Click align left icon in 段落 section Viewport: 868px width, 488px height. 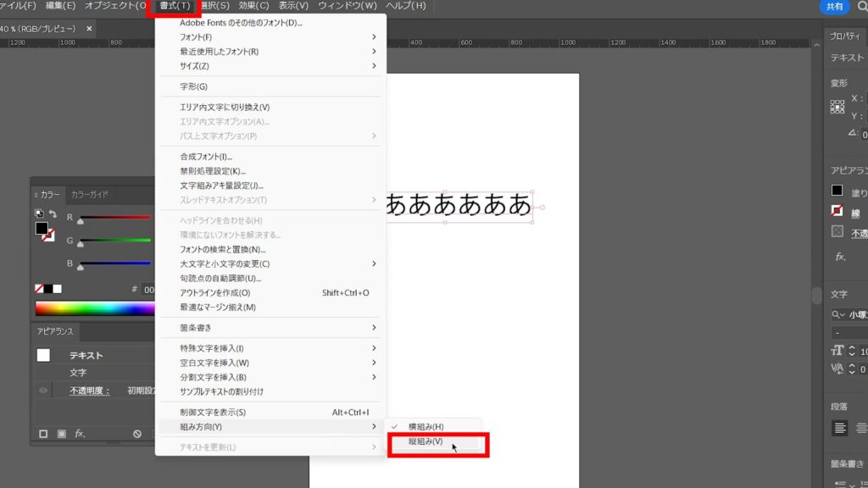click(839, 428)
